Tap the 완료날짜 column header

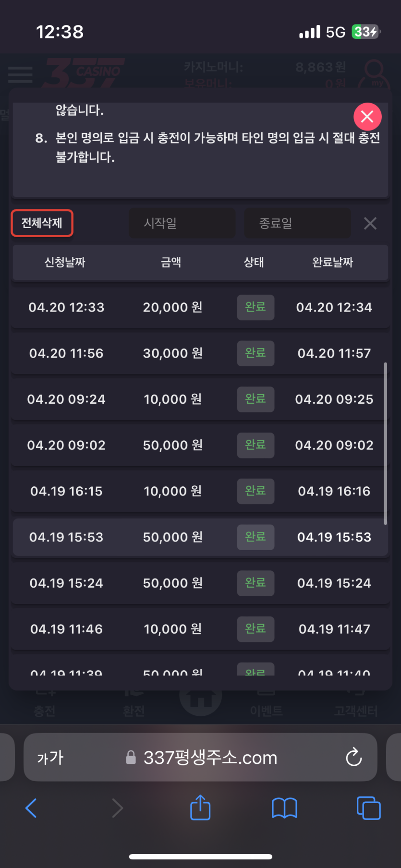click(x=333, y=262)
